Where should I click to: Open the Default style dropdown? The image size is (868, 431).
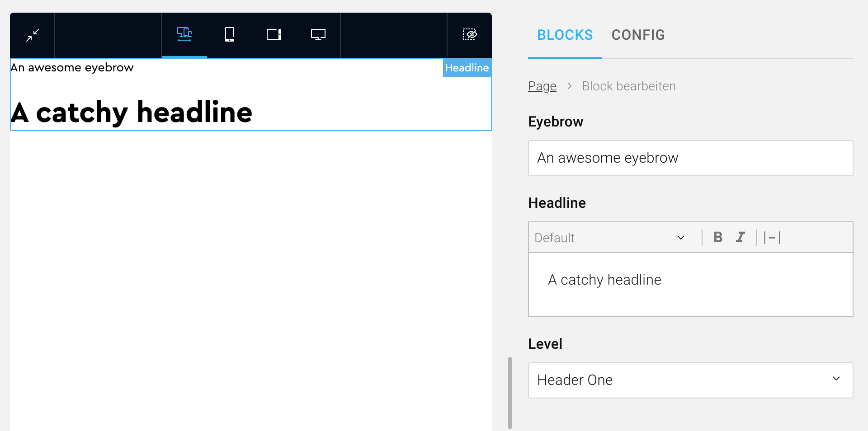[x=610, y=237]
